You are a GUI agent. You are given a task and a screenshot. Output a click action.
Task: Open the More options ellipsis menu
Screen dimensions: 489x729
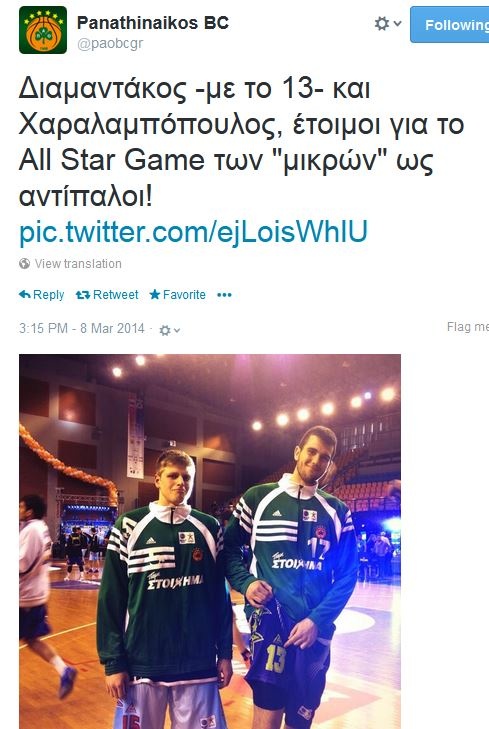tap(224, 295)
